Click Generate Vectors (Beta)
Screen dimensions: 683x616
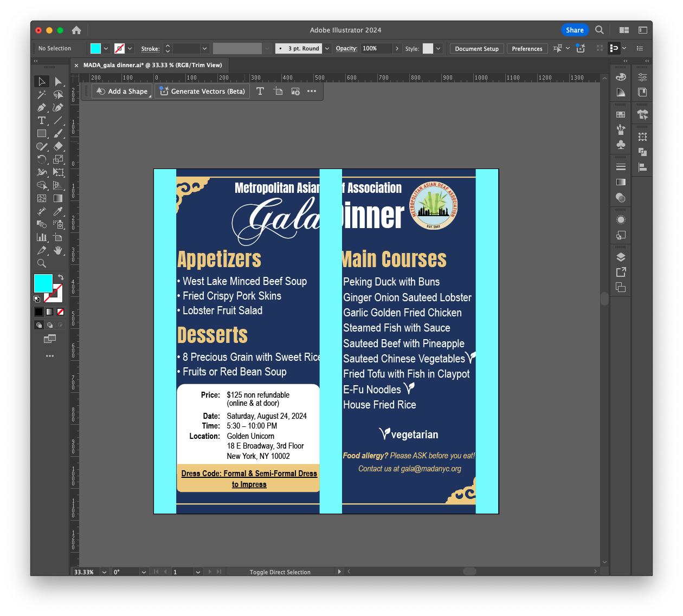pyautogui.click(x=202, y=91)
